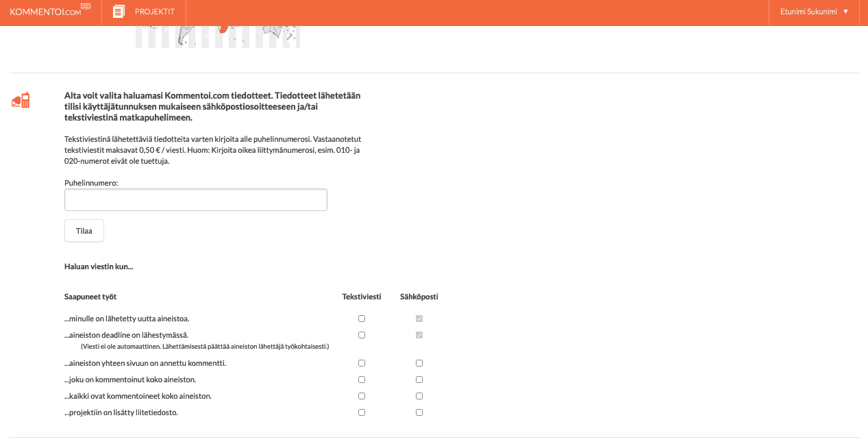Check Tekstiviesti for someone commented whole material
The image size is (868, 446).
[362, 380]
